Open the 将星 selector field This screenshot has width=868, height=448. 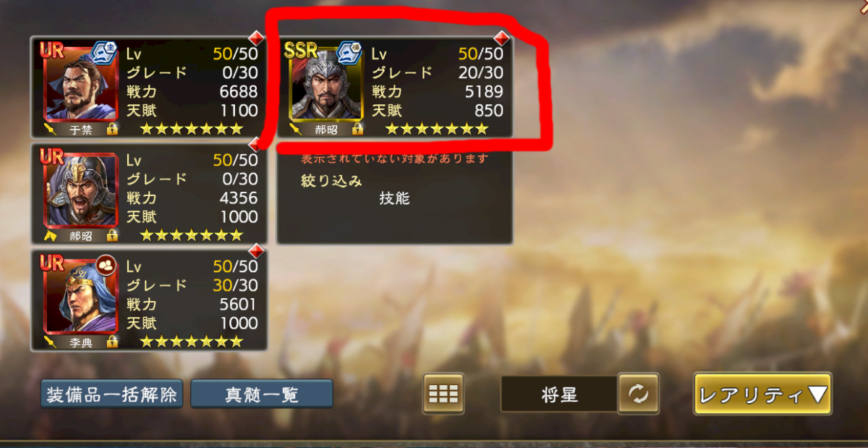[559, 394]
